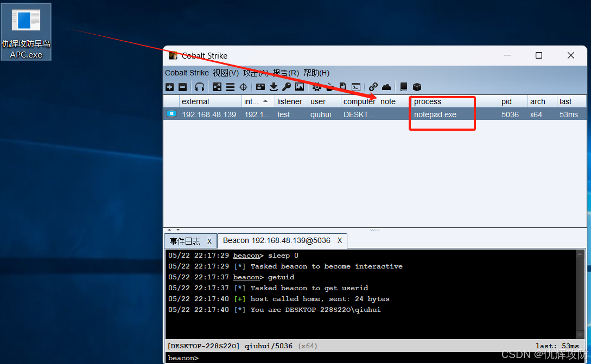The image size is (591, 364).
Task: Click the Windows icon on beacon row
Action: tap(171, 114)
